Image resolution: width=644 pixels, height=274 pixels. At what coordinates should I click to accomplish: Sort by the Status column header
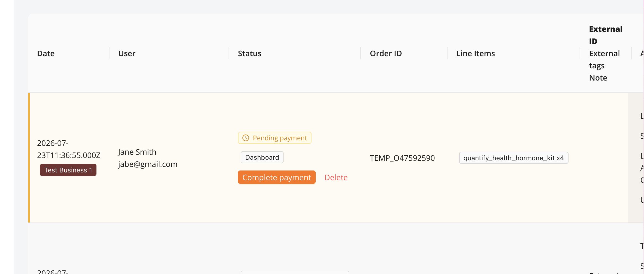click(250, 53)
